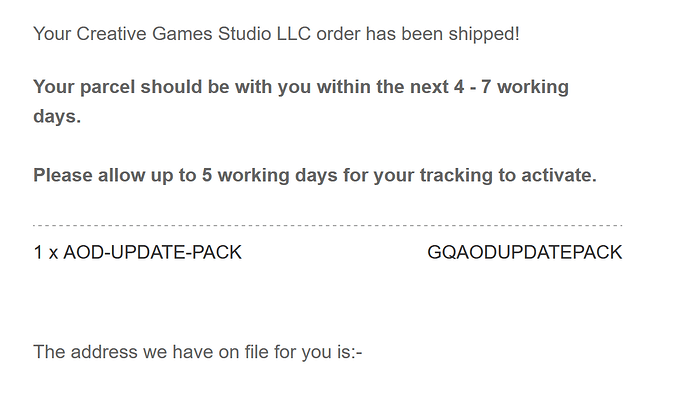Click the bold word "activate."
690x403 pixels.
click(x=559, y=175)
